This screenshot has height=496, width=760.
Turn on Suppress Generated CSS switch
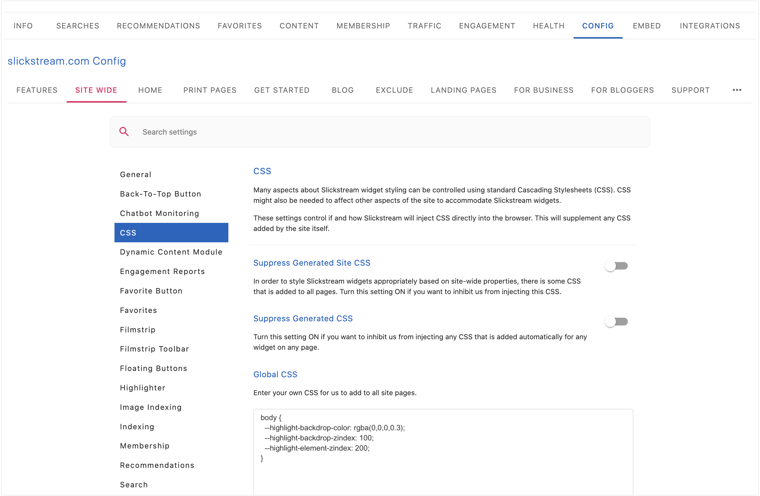[x=616, y=322]
